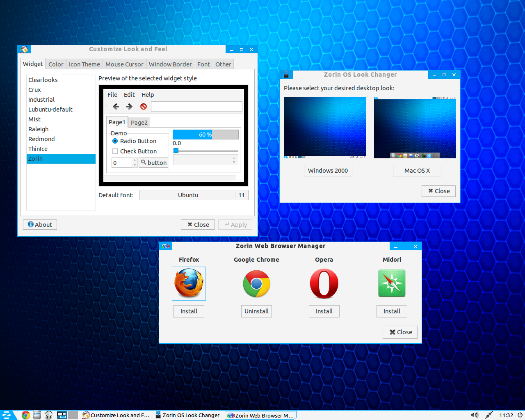
Task: Select the Clearlooks widget theme
Action: pyautogui.click(x=61, y=80)
